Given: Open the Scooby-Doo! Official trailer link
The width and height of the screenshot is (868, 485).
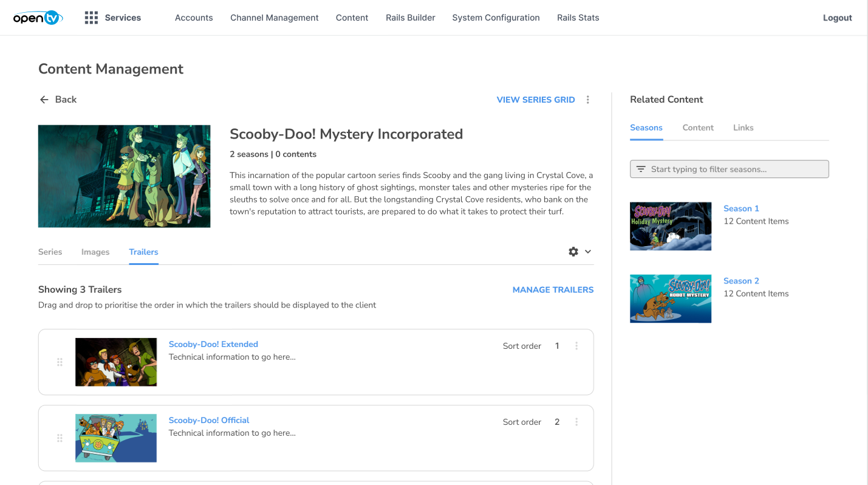Looking at the screenshot, I should [x=209, y=420].
